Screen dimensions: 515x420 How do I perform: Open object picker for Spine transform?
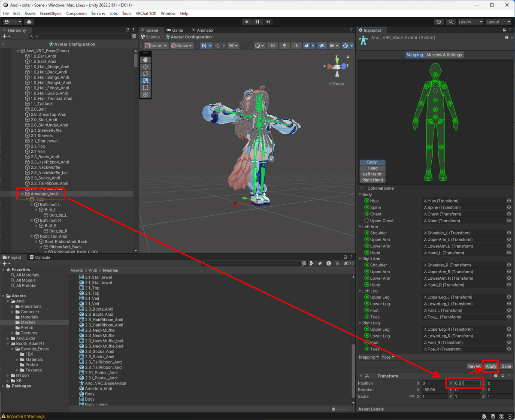(x=509, y=208)
